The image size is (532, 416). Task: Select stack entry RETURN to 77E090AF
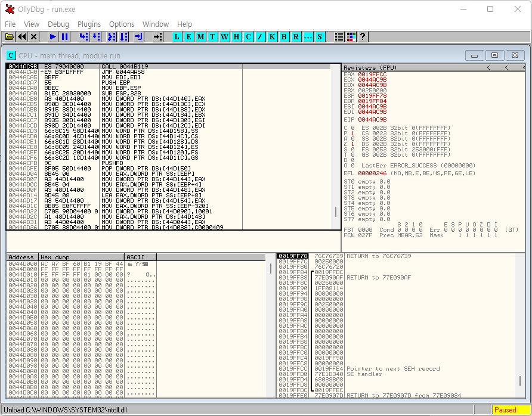[x=395, y=277]
